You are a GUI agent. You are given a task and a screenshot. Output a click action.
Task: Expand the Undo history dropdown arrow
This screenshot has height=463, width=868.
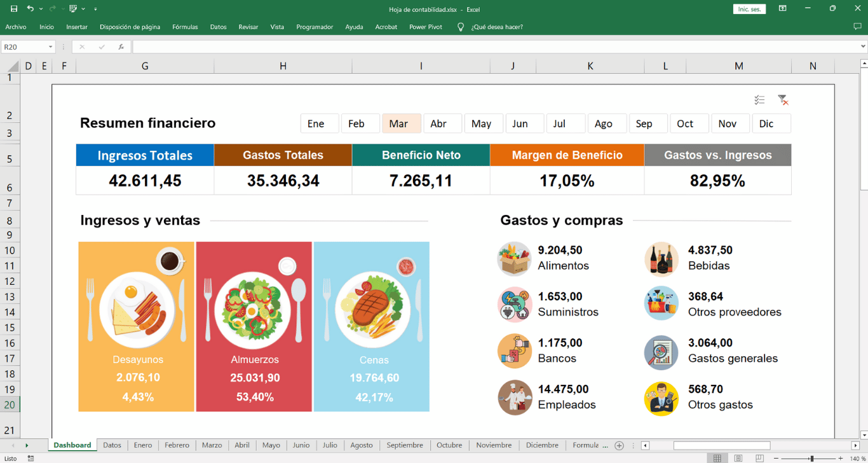coord(40,9)
